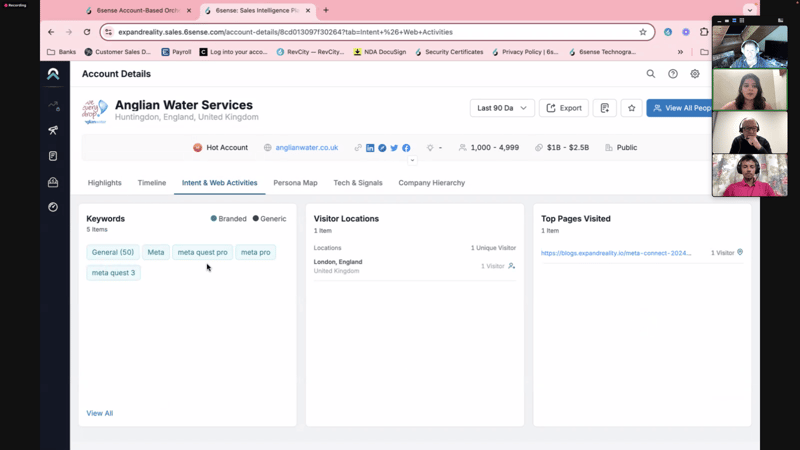Open 6sense Technogra... bookmark
This screenshot has width=800, height=450.
pyautogui.click(x=603, y=52)
